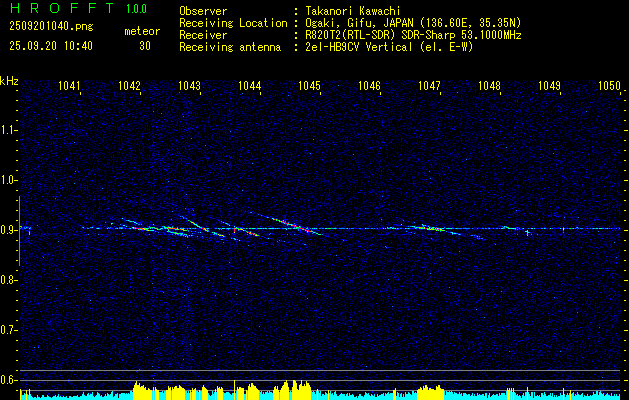
Task: Click the Ogaki, Gifu, JAPAN location text
Action: click(x=413, y=23)
